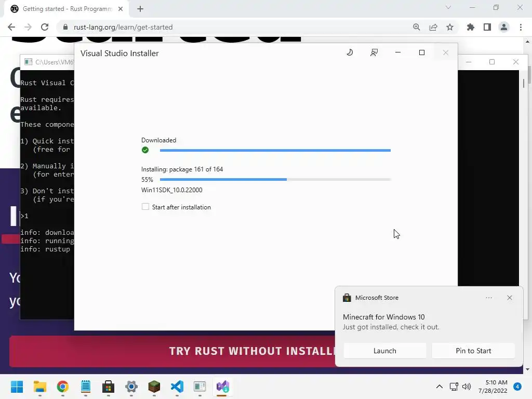Maximize the console window behind installer
Image resolution: width=532 pixels, height=399 pixels.
(x=492, y=62)
